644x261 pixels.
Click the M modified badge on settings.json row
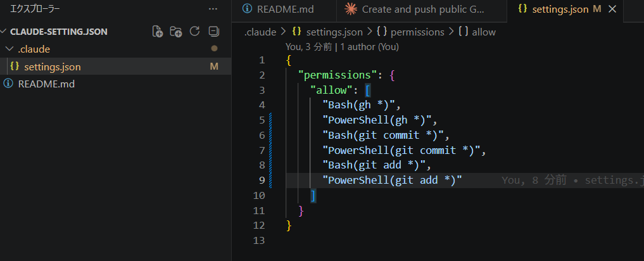click(213, 67)
